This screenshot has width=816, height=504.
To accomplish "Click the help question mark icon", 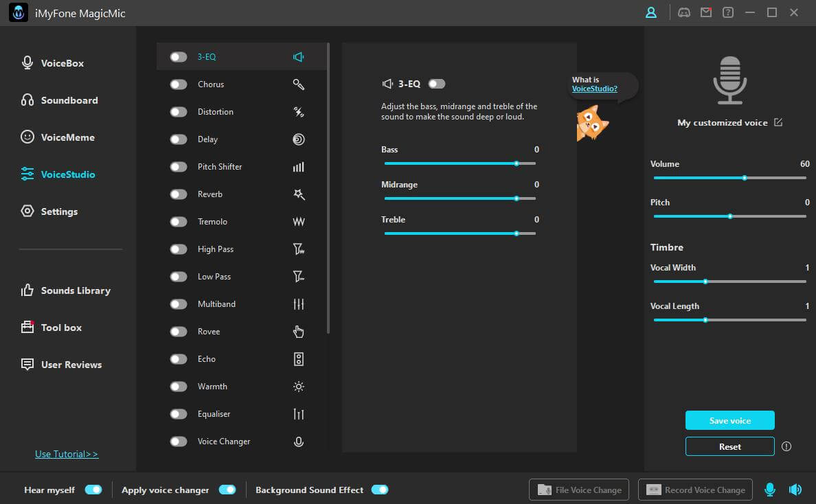I will click(x=728, y=12).
